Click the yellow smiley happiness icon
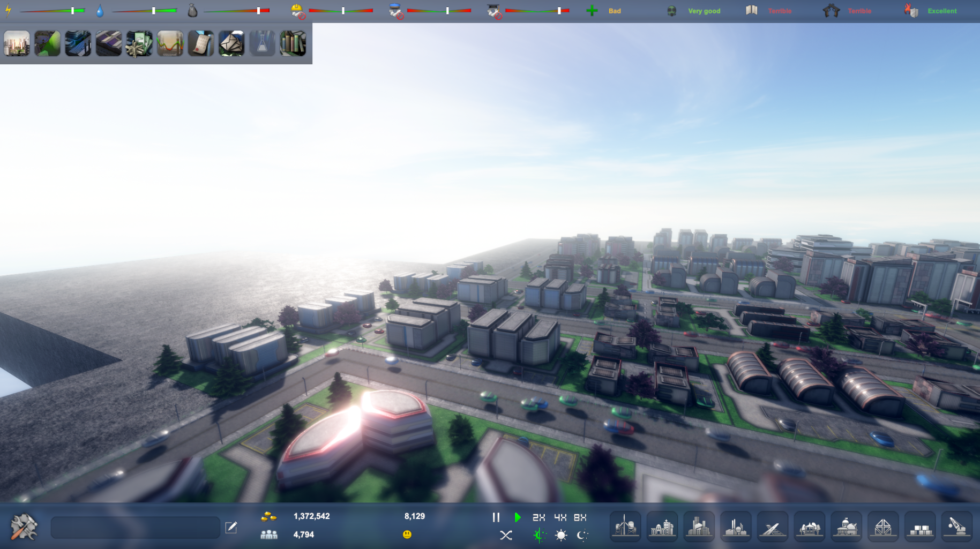This screenshot has height=549, width=980. 407,535
